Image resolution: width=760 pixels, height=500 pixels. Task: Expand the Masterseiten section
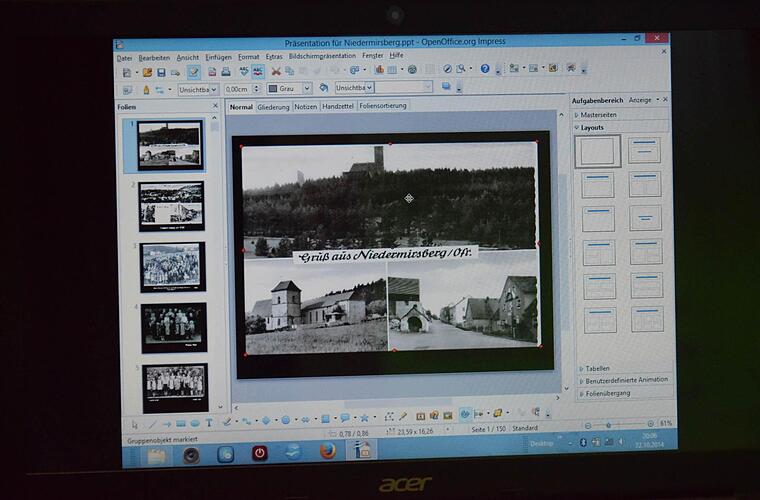[600, 115]
